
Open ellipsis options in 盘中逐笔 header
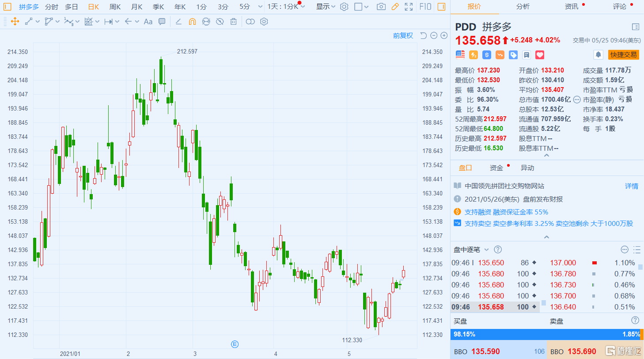click(x=624, y=249)
